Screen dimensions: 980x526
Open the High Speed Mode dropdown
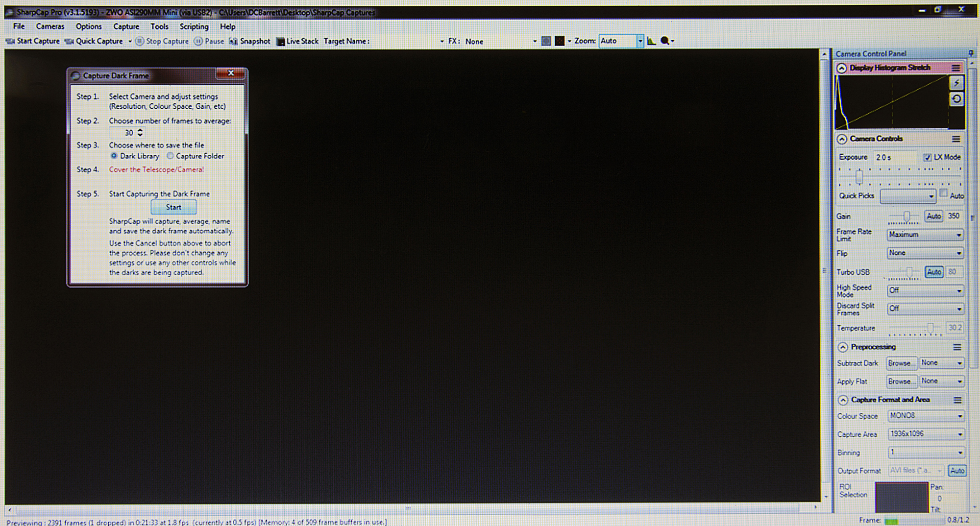point(925,290)
